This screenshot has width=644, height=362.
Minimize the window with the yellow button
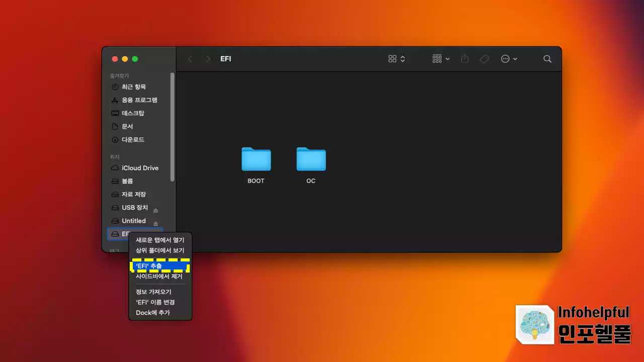point(125,59)
